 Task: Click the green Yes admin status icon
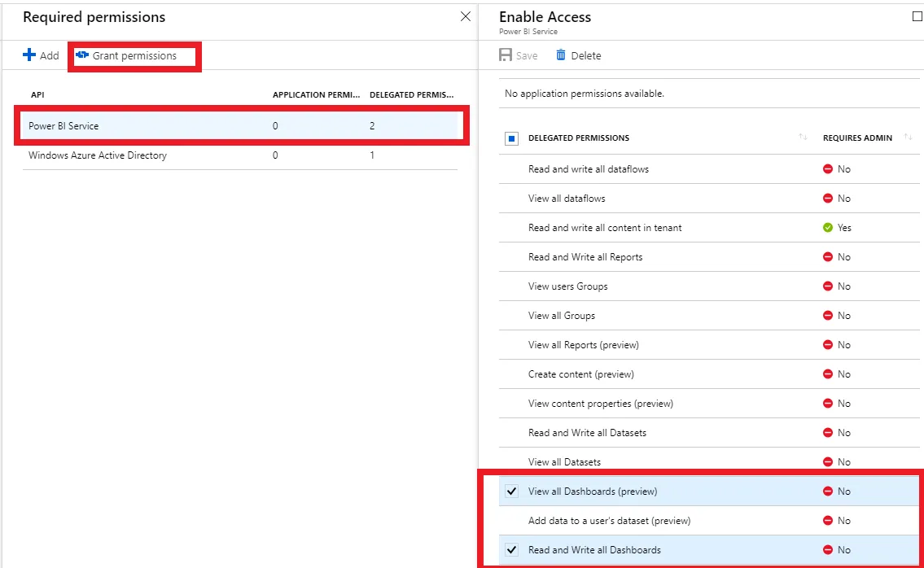pos(828,228)
